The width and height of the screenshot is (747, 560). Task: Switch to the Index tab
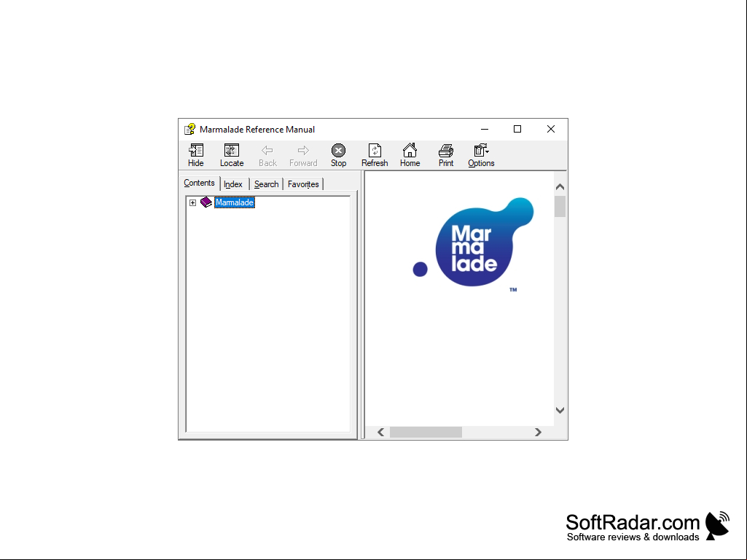pos(233,184)
